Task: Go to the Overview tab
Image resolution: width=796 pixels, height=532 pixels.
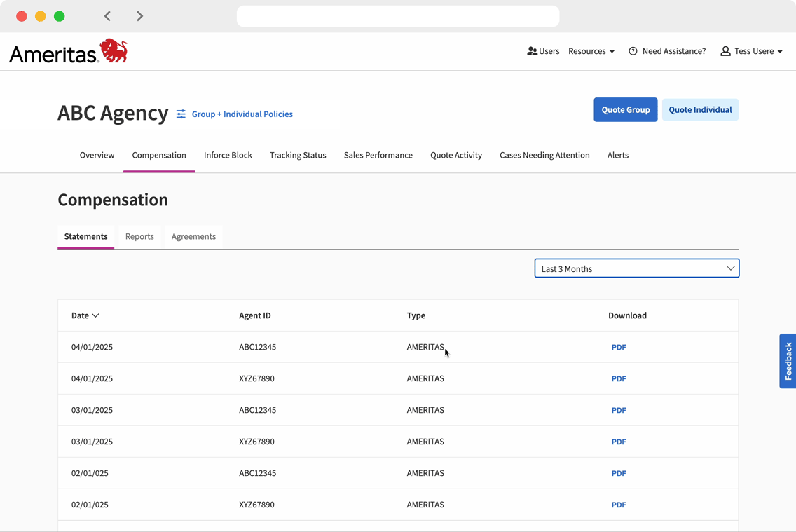Action: point(97,155)
